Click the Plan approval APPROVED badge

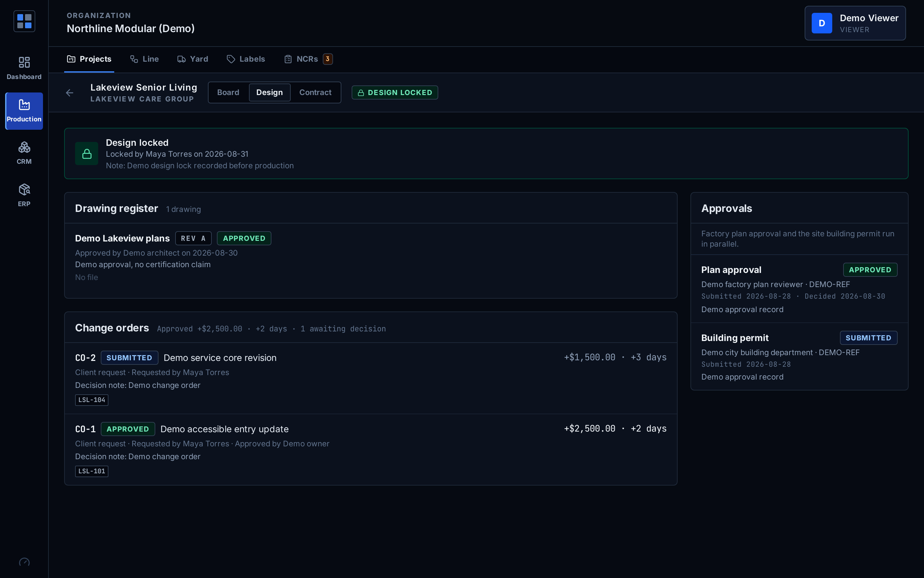[x=870, y=270]
